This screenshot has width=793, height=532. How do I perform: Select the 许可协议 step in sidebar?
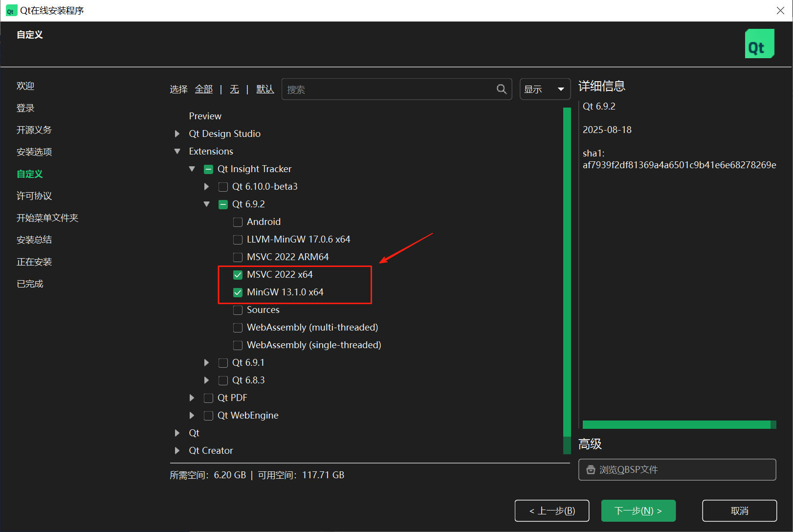(x=34, y=196)
